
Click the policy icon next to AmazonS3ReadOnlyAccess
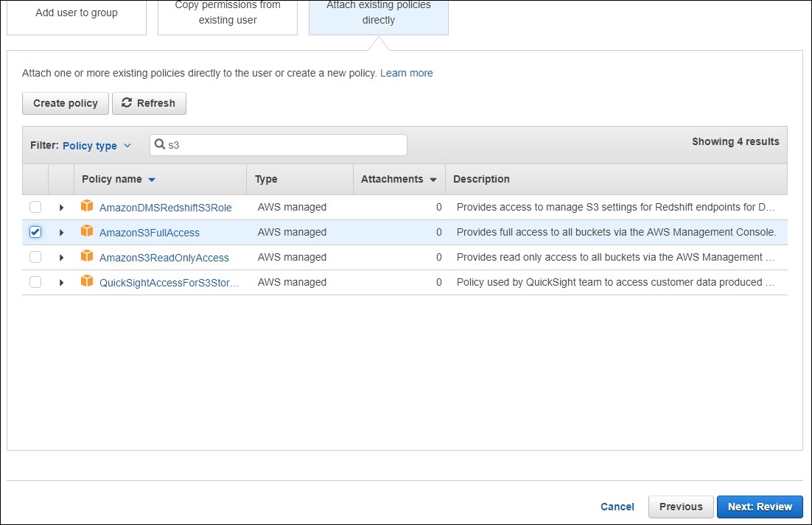pyautogui.click(x=87, y=257)
